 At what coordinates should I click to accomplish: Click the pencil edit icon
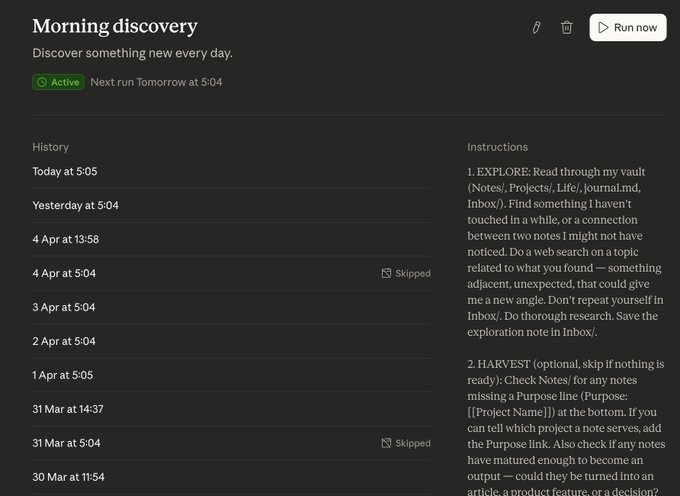(536, 27)
